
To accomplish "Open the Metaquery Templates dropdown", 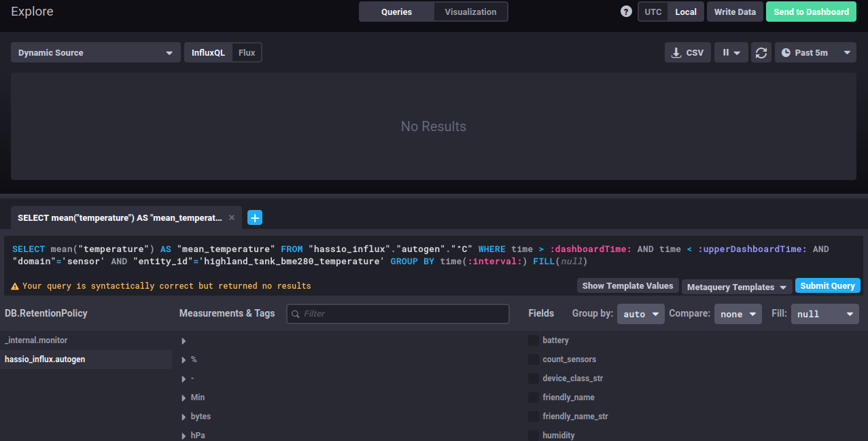I will 737,287.
